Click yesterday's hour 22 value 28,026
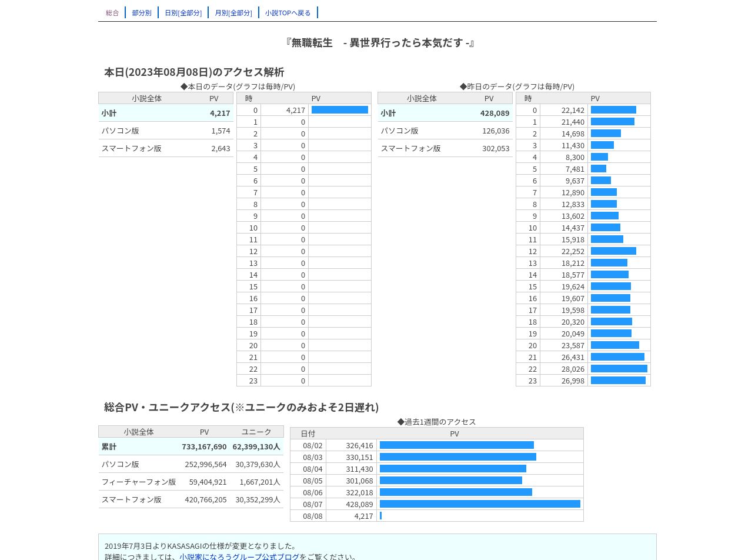Screen dimensions: 755x560 573,369
